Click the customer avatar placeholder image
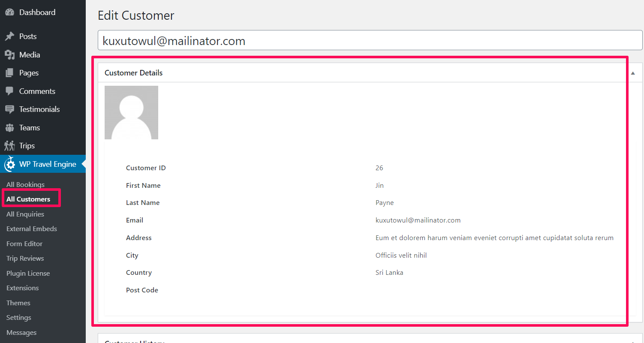This screenshot has height=343, width=644. tap(131, 112)
